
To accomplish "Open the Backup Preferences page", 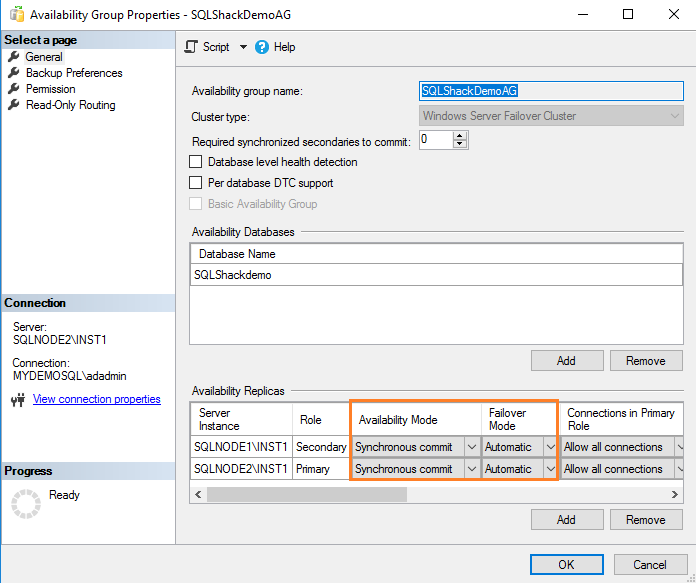I will 74,73.
